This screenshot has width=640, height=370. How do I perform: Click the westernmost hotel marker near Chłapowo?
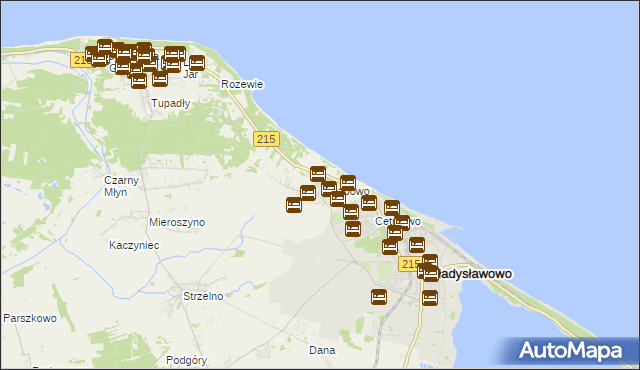click(x=294, y=205)
